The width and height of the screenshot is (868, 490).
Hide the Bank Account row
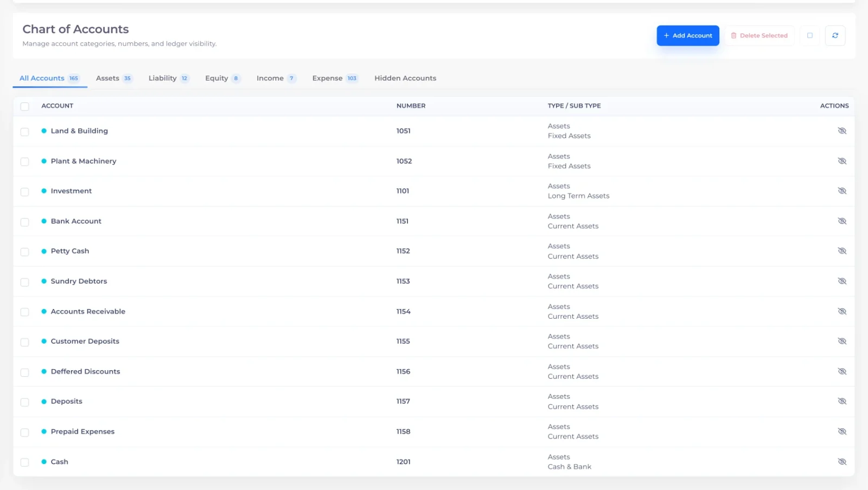[842, 221]
